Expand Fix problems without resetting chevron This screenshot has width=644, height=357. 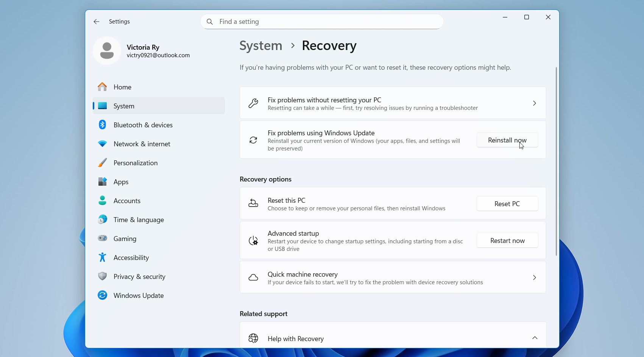[534, 103]
